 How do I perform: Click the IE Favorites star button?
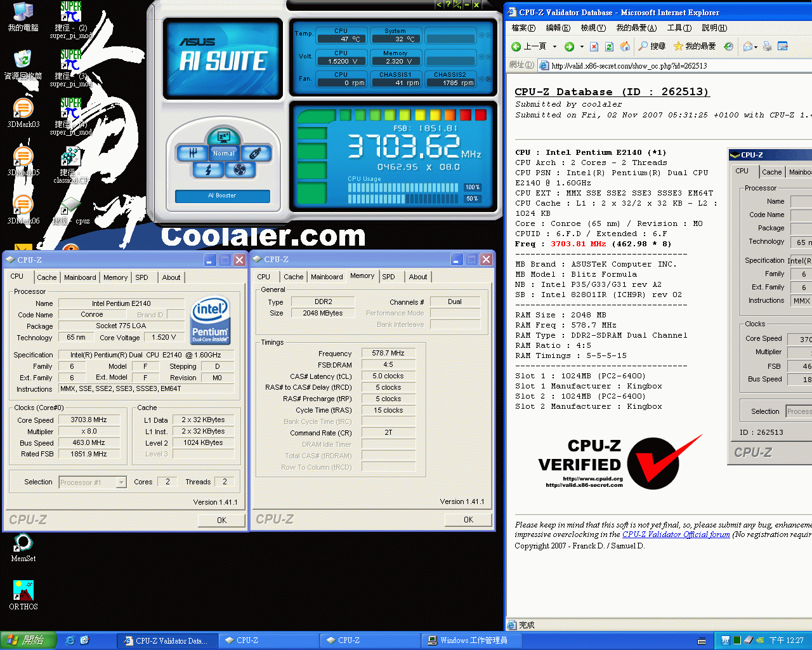(x=694, y=46)
